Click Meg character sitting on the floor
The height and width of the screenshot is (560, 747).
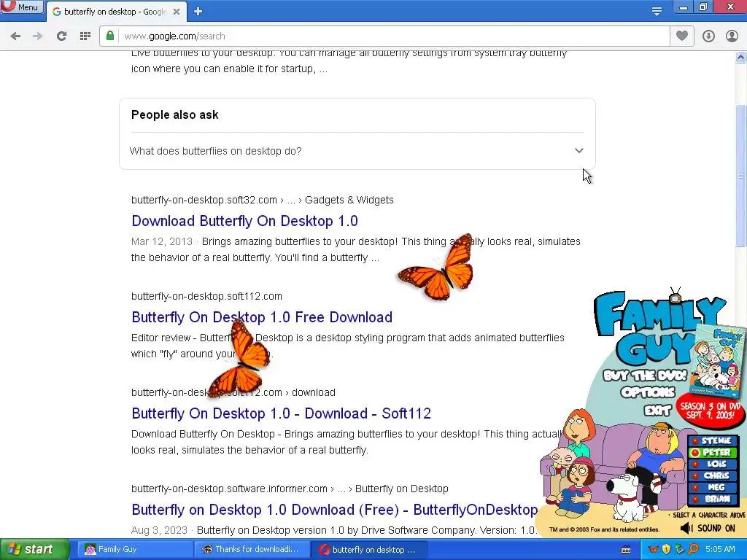(575, 488)
